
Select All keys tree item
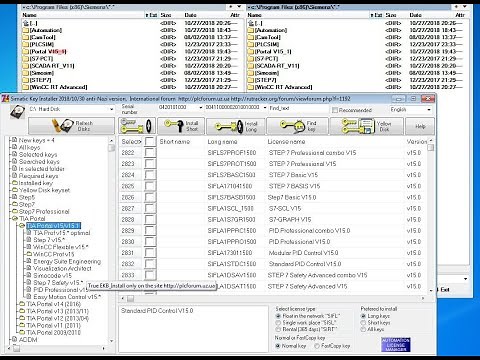pyautogui.click(x=29, y=147)
